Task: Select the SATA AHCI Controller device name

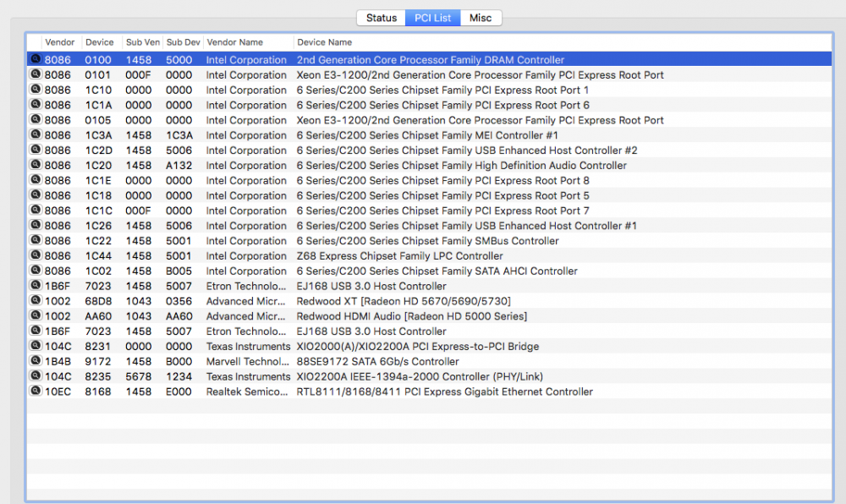Action: (437, 271)
